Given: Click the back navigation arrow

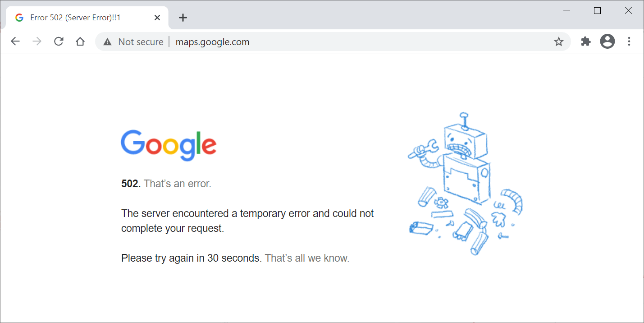Looking at the screenshot, I should click(15, 42).
